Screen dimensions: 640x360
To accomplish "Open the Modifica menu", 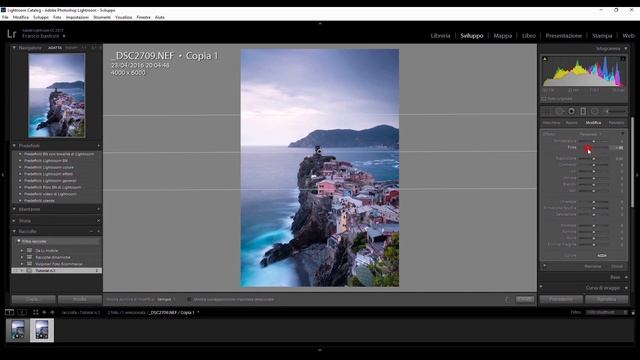I will (21, 17).
